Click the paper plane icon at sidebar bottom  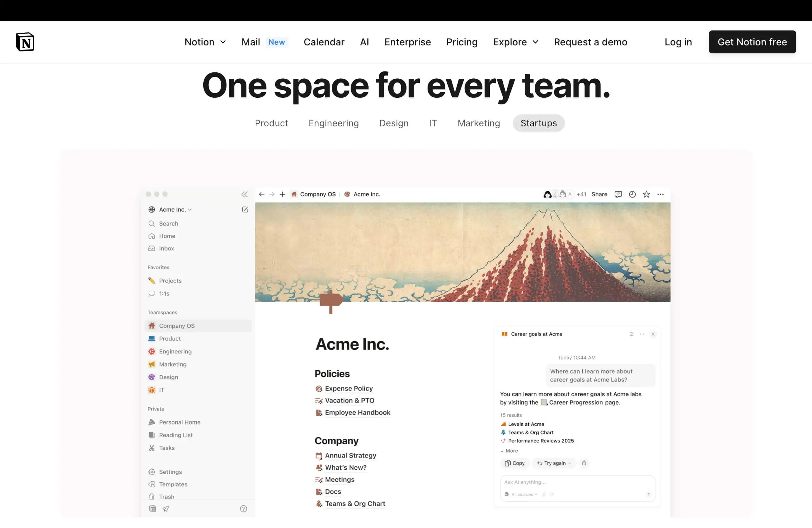coord(166,509)
